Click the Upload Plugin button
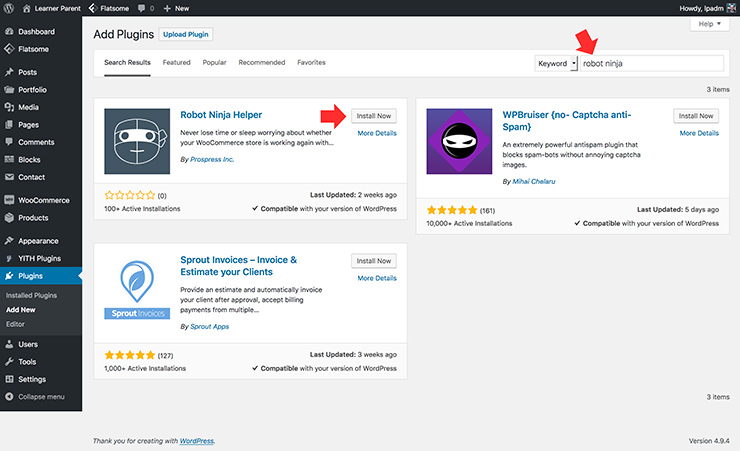 (186, 34)
